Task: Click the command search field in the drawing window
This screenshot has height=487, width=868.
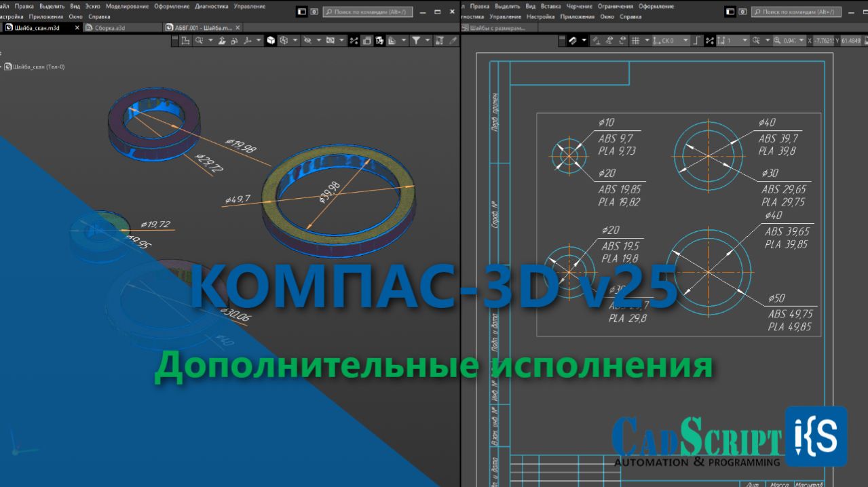Action: [796, 12]
